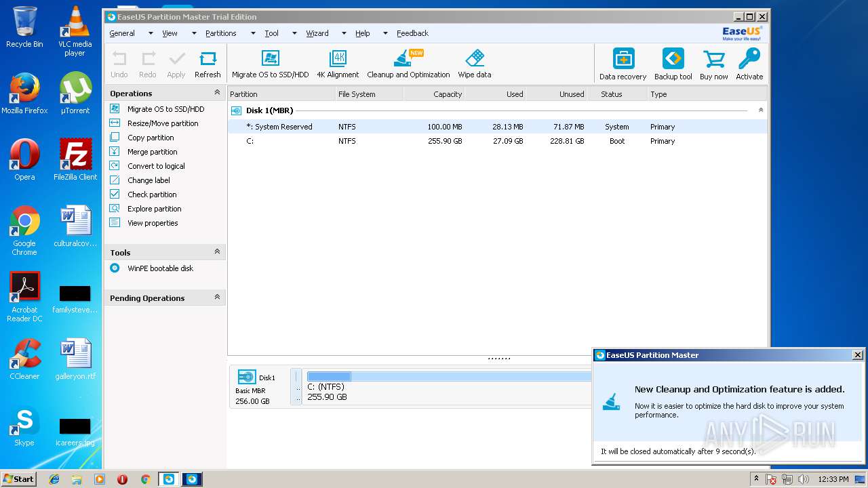Select Change label operation
The height and width of the screenshot is (488, 868).
click(x=149, y=180)
